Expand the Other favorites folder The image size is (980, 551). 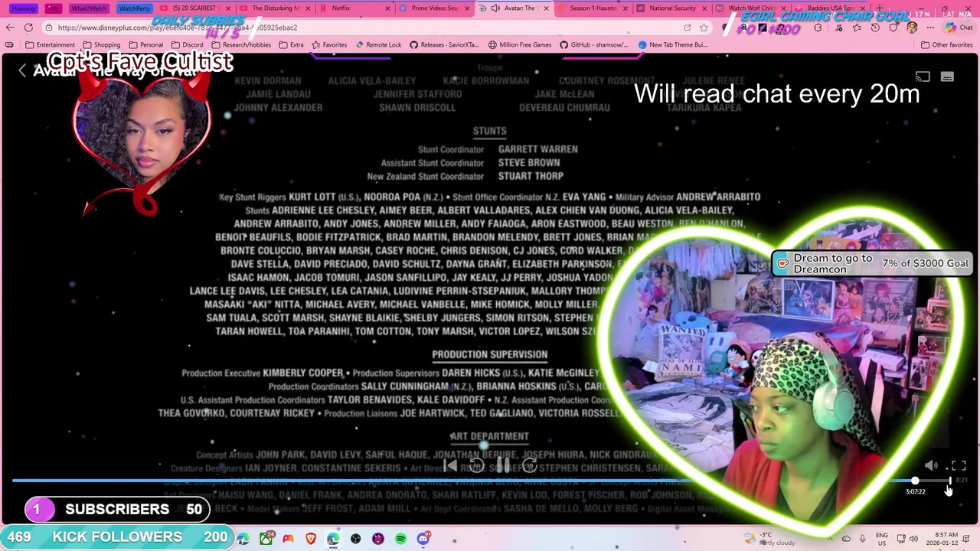click(946, 45)
